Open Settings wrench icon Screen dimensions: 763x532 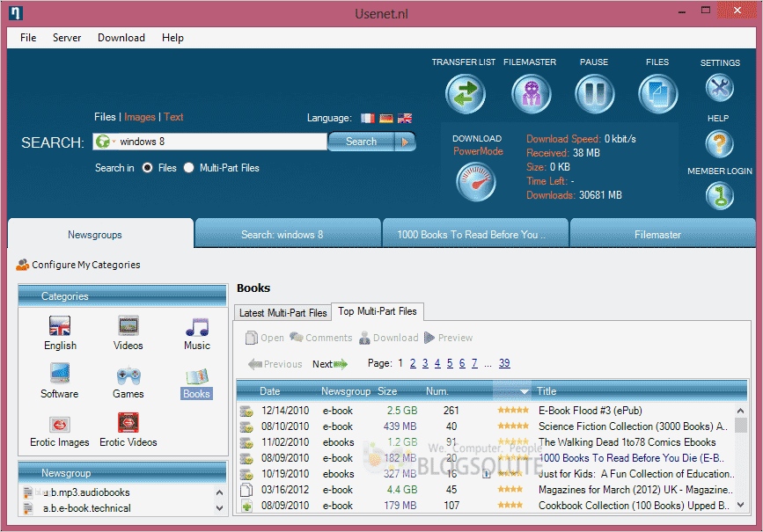720,87
